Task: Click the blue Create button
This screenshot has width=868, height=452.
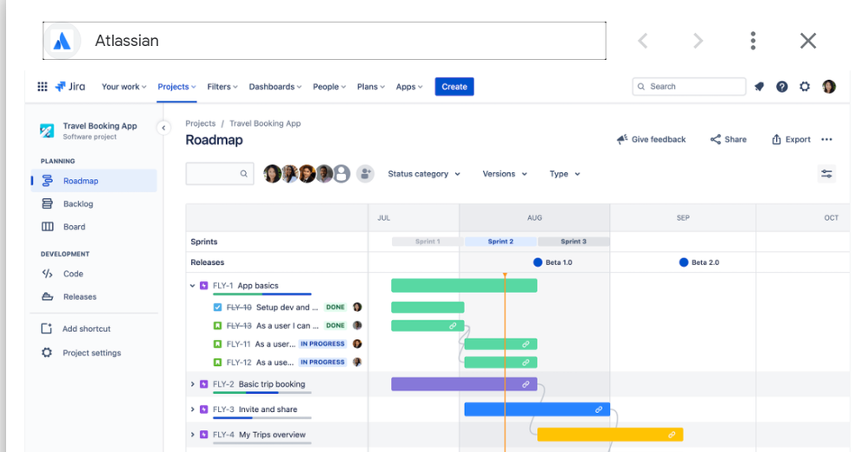Action: coord(454,86)
